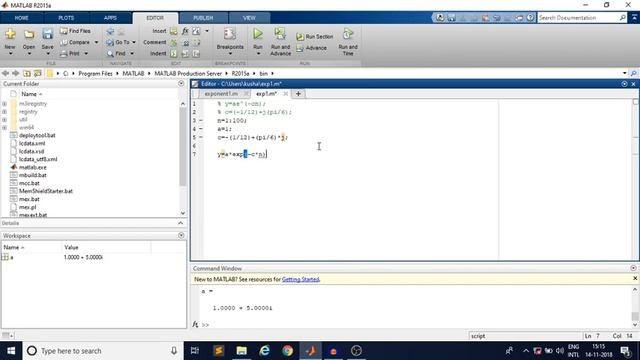The width and height of the screenshot is (640, 360).
Task: Click the fx insert function icon
Action: tap(185, 31)
